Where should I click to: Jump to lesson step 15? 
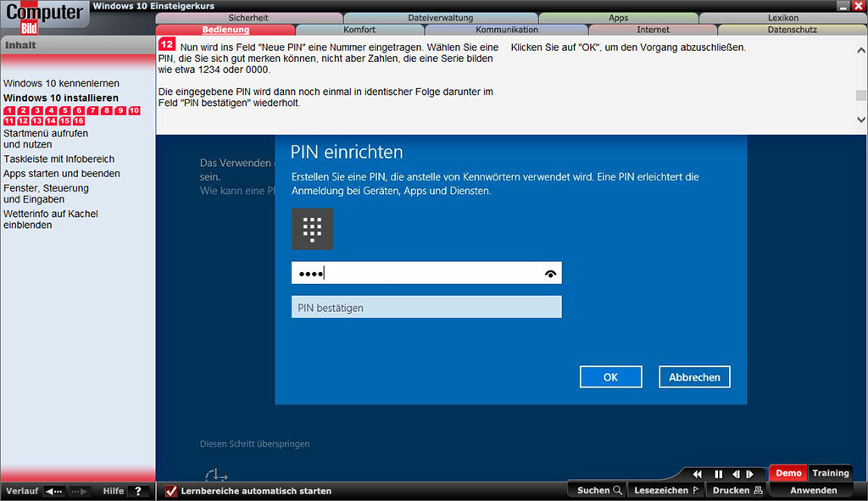[64, 120]
